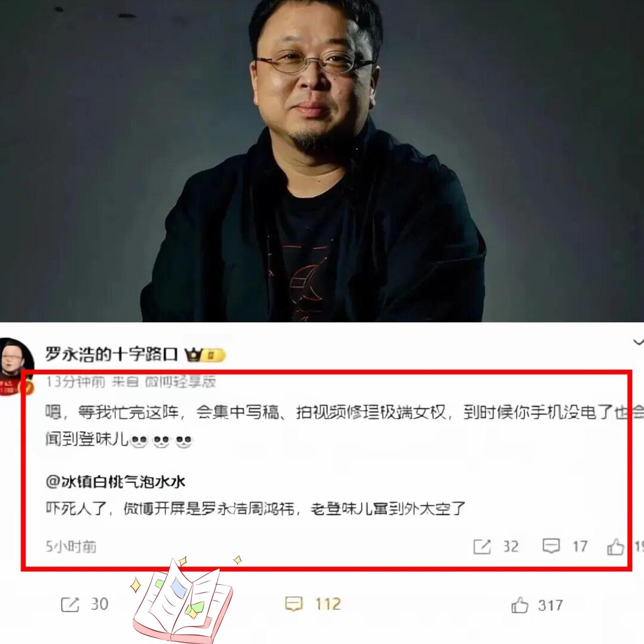This screenshot has width=644, height=644.
Task: Click the username 罗永浩的十字路口
Action: (112, 354)
